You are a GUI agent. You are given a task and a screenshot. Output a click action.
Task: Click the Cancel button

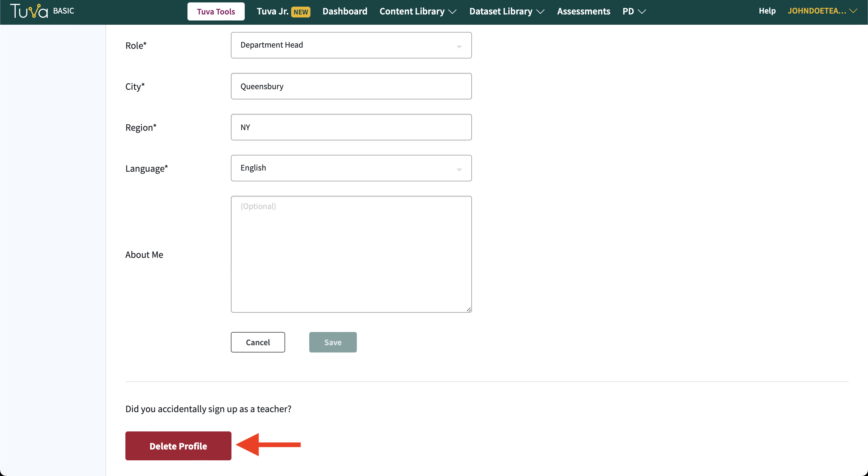pyautogui.click(x=258, y=342)
